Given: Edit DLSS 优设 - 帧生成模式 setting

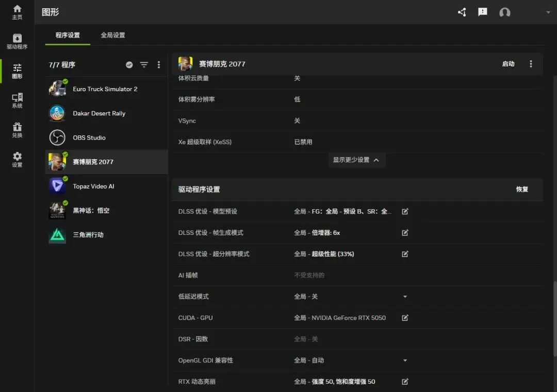Looking at the screenshot, I should tap(405, 233).
